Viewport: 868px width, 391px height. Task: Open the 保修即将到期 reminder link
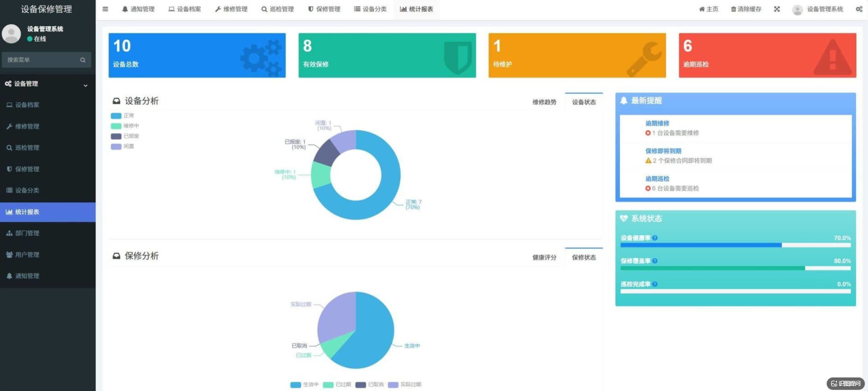pos(663,151)
